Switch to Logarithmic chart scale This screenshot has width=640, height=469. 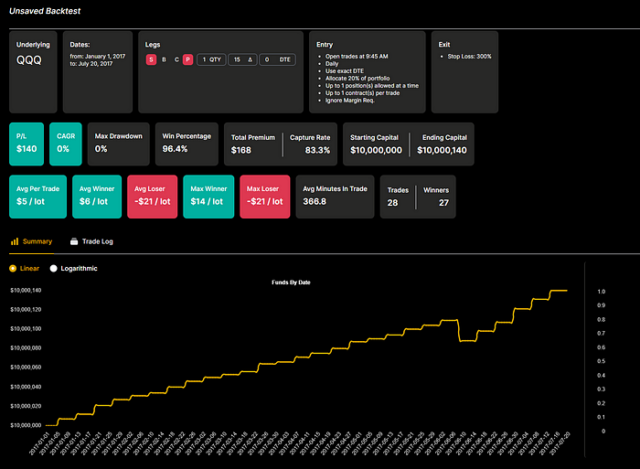click(x=54, y=268)
